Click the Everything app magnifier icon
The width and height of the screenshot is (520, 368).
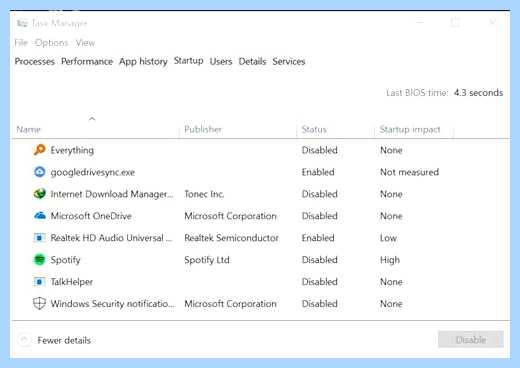pos(39,150)
